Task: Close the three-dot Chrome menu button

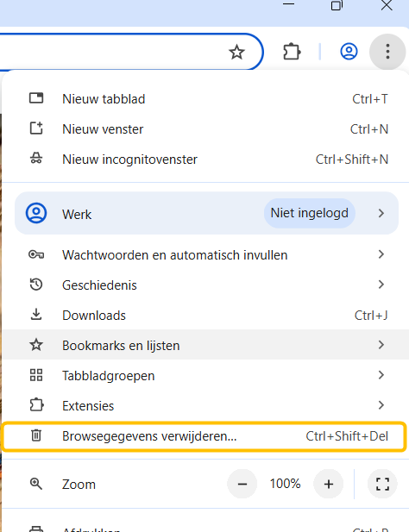Action: tap(387, 52)
